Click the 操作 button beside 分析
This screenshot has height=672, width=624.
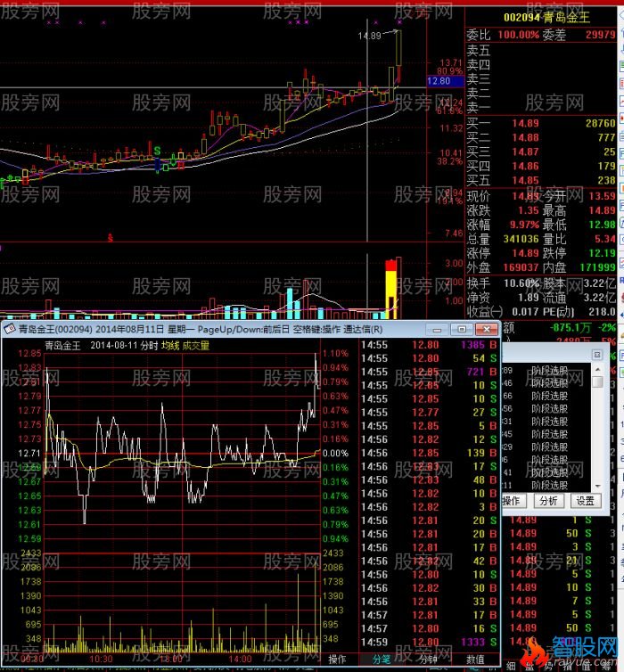[x=513, y=501]
